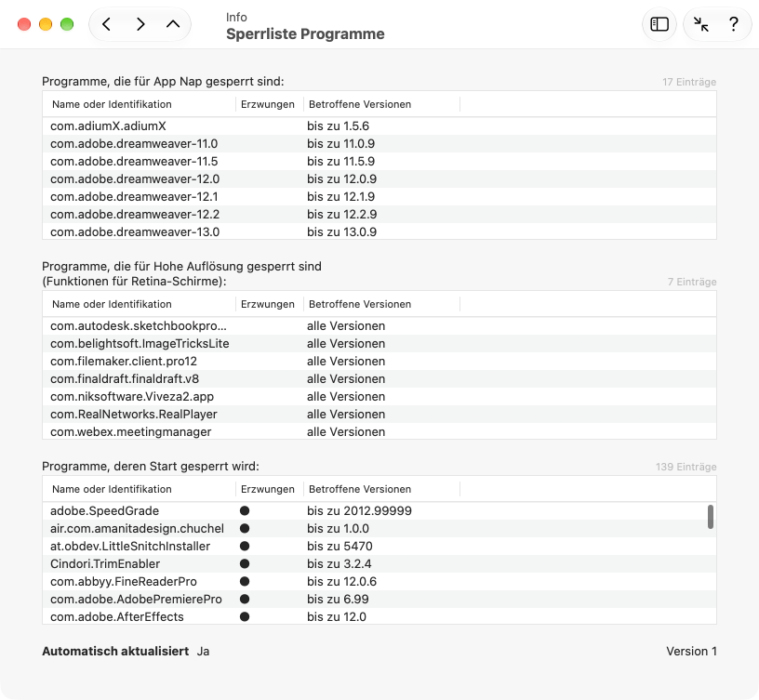Viewport: 759px width, 700px height.
Task: Select the com.niksoftware.Viveza2.app row
Action: point(379,397)
